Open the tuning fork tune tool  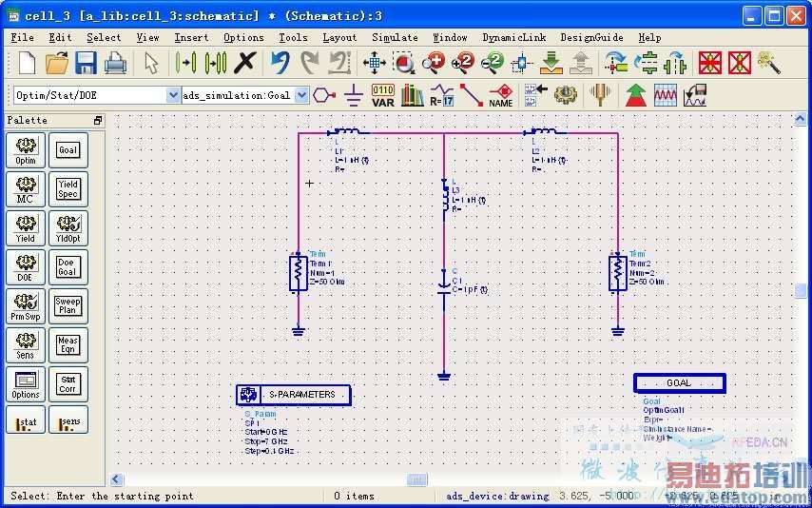pyautogui.click(x=600, y=95)
